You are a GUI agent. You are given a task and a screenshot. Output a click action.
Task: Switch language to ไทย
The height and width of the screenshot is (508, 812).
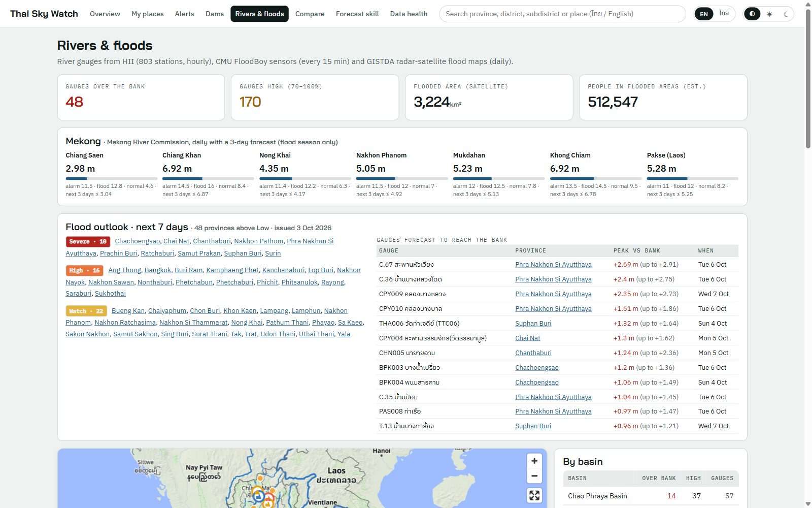724,14
